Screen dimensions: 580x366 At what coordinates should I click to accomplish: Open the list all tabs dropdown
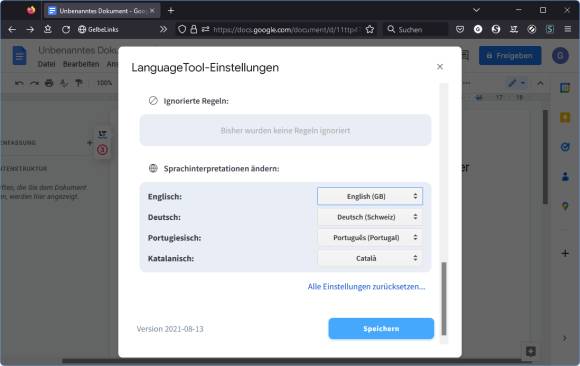point(476,10)
